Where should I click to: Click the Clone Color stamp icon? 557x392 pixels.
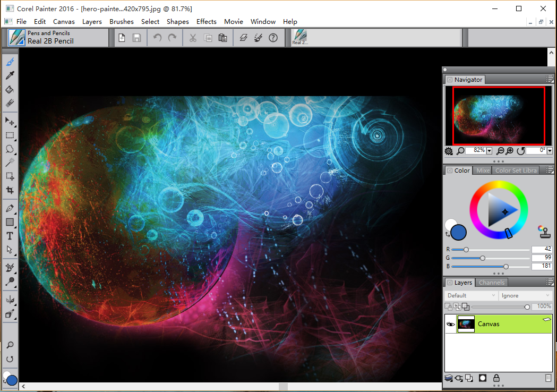pos(544,232)
